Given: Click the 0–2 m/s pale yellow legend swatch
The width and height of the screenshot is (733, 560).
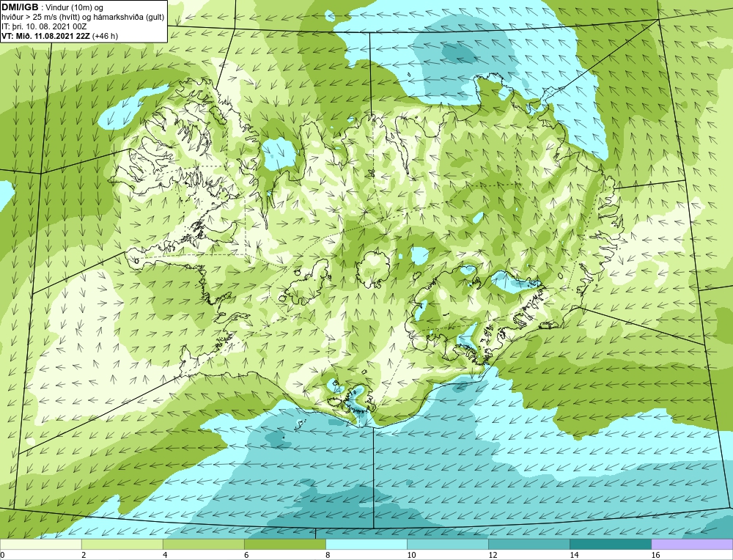Looking at the screenshot, I should 40,544.
